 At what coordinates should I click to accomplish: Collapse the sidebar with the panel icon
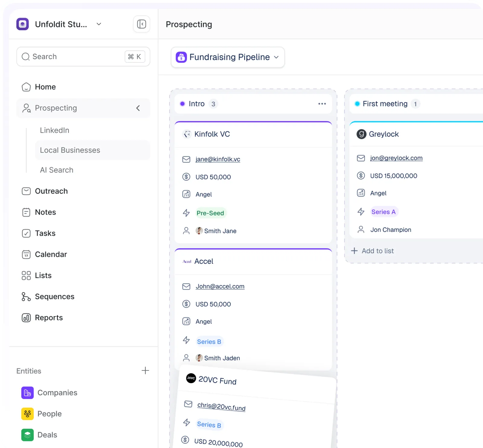click(142, 24)
